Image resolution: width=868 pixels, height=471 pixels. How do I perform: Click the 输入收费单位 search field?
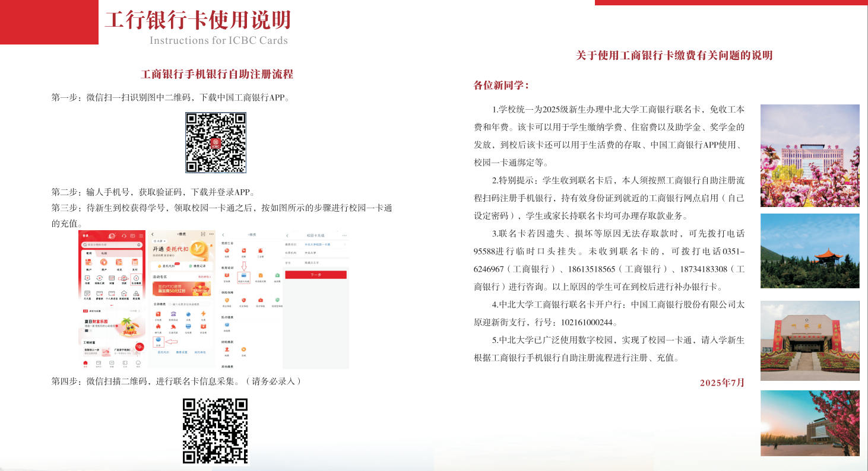189,304
